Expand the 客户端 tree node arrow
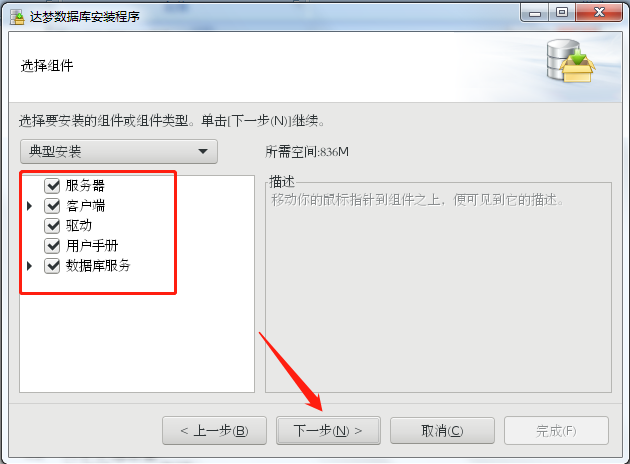 (29, 206)
